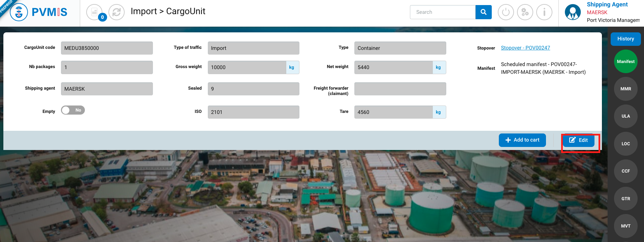Click the Edit button

[x=578, y=140]
